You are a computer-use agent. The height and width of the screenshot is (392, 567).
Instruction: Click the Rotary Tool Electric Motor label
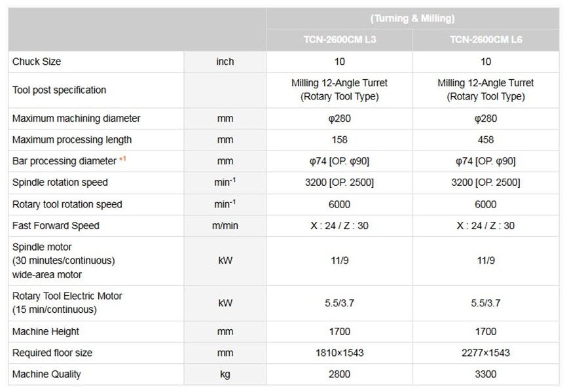click(x=67, y=302)
